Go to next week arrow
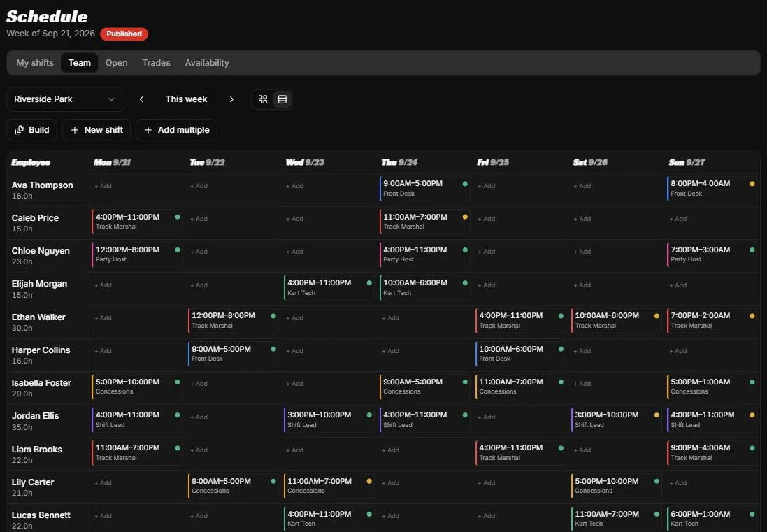 (231, 99)
